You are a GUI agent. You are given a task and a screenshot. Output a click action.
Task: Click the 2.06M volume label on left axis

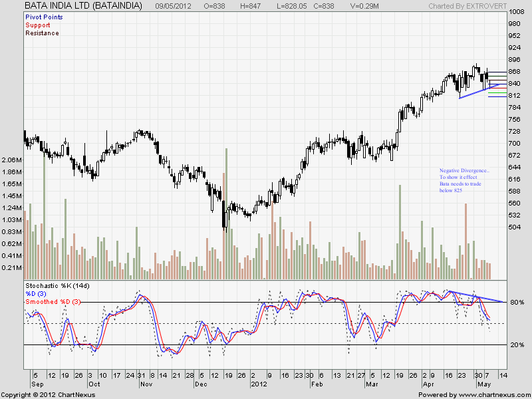pyautogui.click(x=11, y=160)
